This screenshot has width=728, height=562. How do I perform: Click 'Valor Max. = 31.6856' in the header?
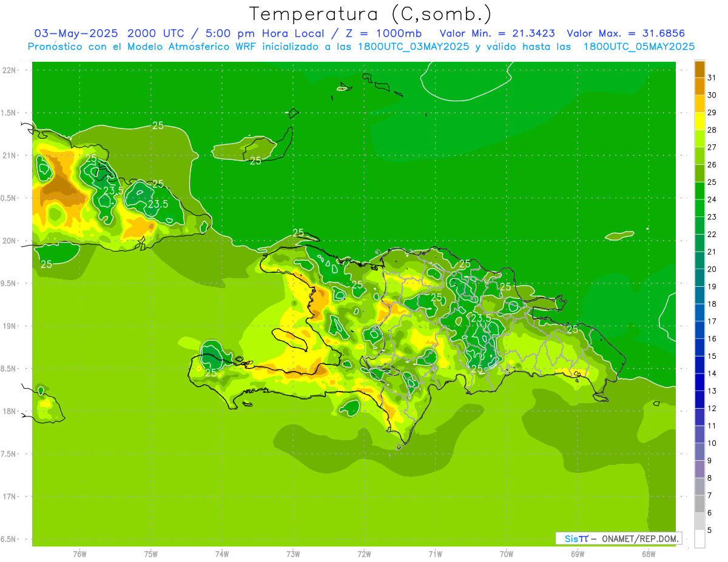[626, 33]
